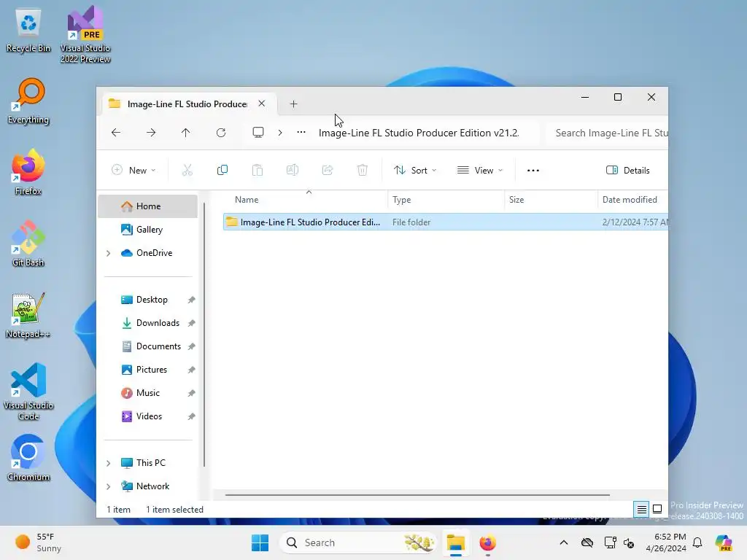Viewport: 747px width, 560px height.
Task: Open the Windows Start menu
Action: tap(260, 542)
